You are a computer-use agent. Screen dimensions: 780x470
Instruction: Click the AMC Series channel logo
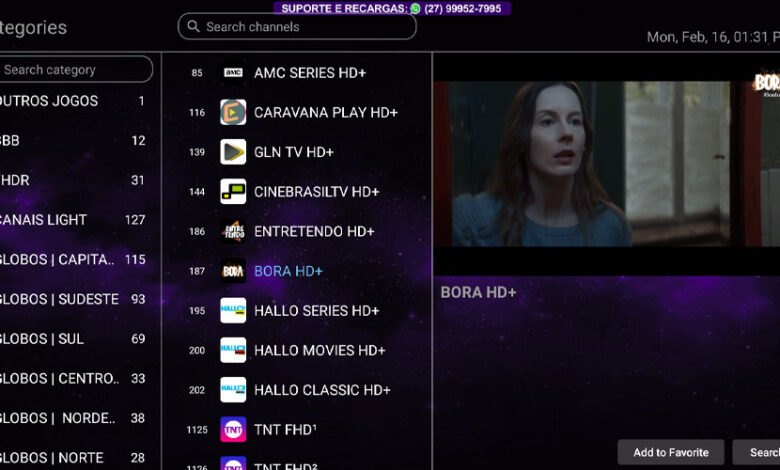coord(233,73)
